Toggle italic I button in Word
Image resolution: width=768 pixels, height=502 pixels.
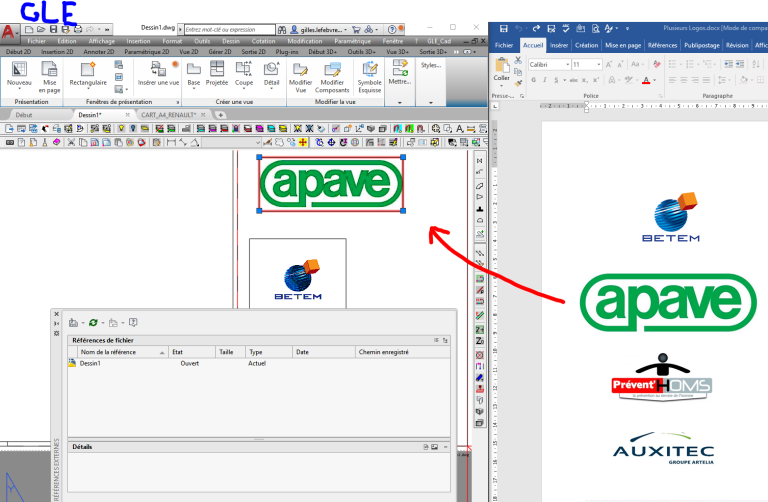tap(545, 80)
